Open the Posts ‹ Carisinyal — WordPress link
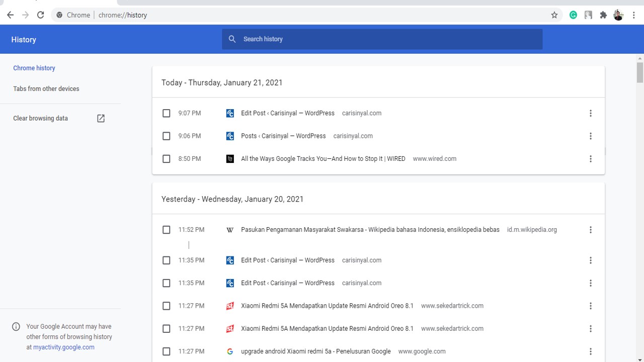The height and width of the screenshot is (362, 644). [283, 136]
